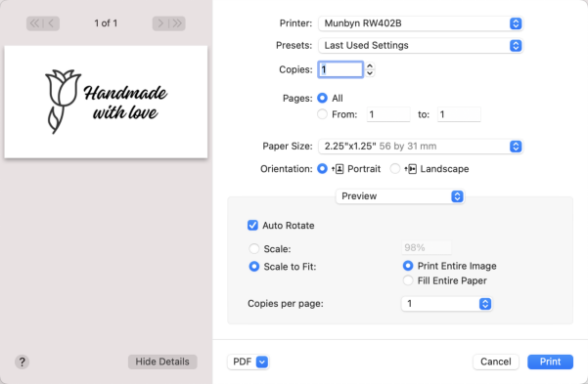Open the Copies per page dropdown
The image size is (588, 384).
[x=446, y=304]
